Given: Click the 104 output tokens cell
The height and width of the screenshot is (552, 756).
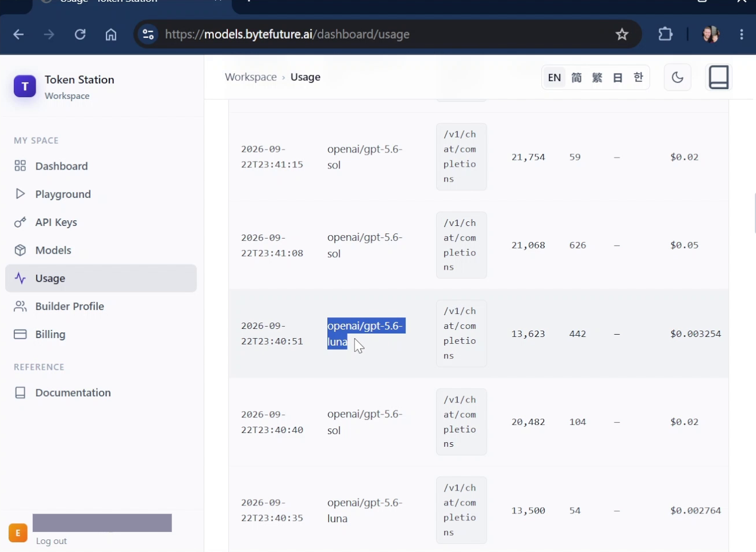Looking at the screenshot, I should pyautogui.click(x=578, y=422).
